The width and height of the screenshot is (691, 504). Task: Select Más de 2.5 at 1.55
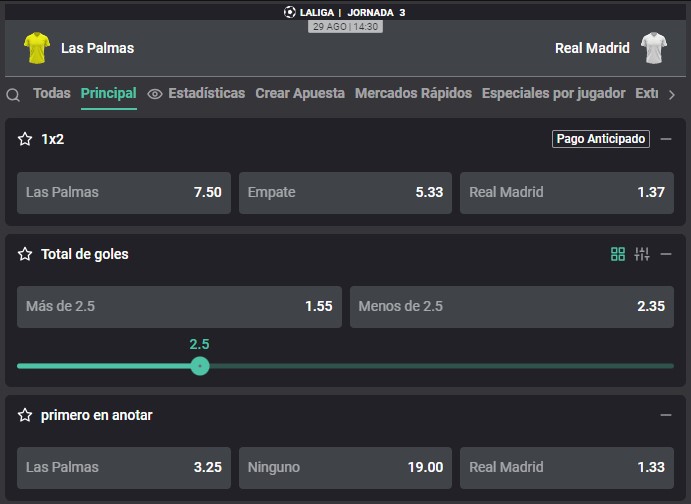point(179,307)
